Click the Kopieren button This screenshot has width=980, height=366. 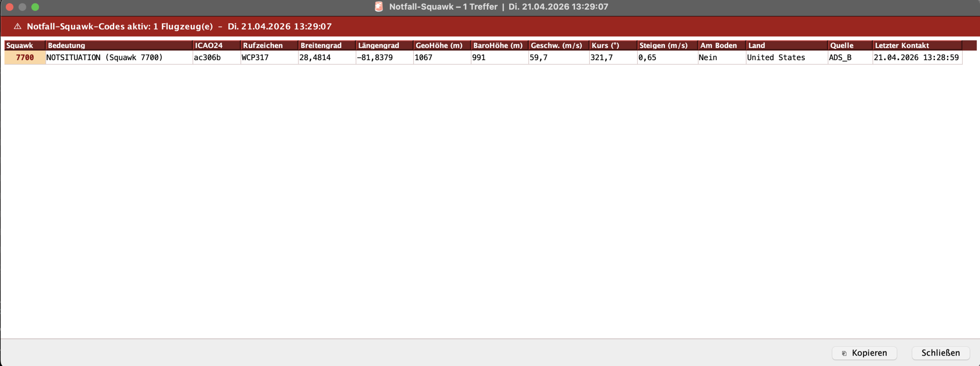coord(864,353)
